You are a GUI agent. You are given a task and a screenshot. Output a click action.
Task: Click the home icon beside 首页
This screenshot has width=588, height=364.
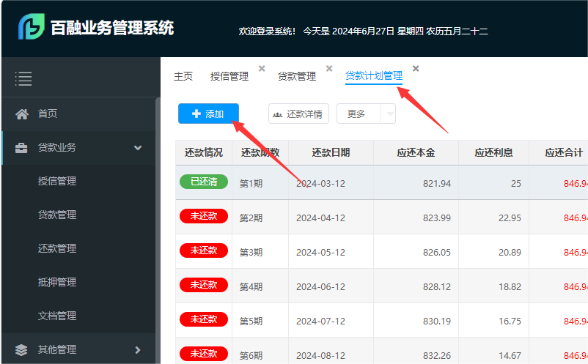22,114
